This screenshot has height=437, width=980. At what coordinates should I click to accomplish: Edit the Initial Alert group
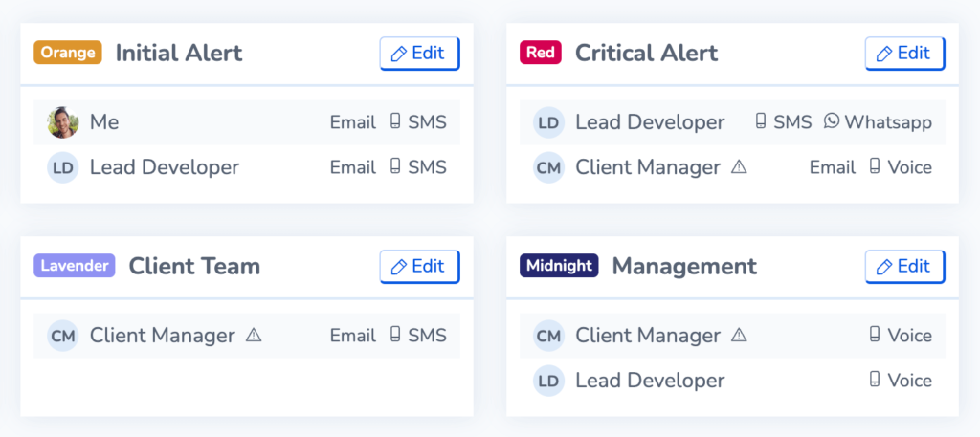click(x=419, y=53)
